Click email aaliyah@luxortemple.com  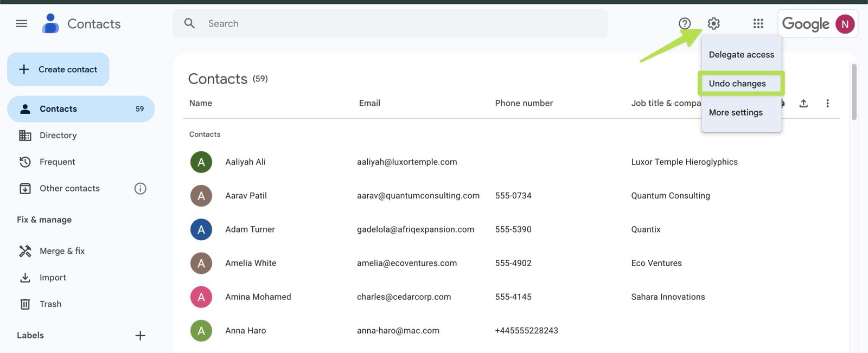click(407, 162)
